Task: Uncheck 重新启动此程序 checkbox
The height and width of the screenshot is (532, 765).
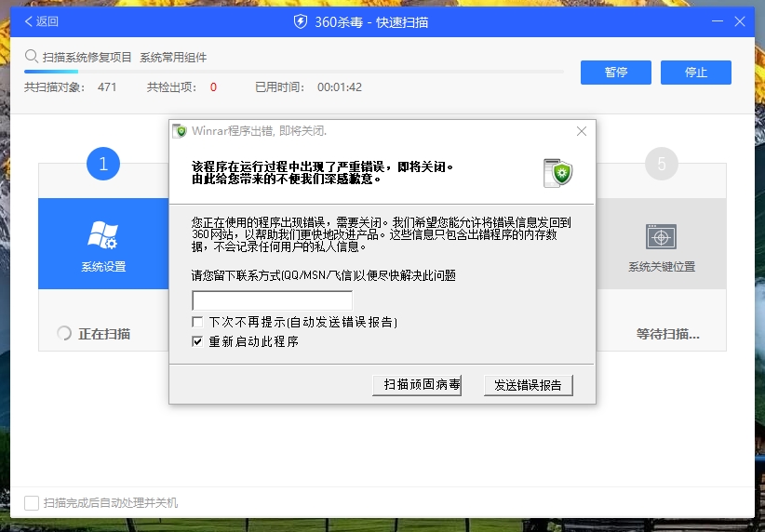Action: coord(197,341)
